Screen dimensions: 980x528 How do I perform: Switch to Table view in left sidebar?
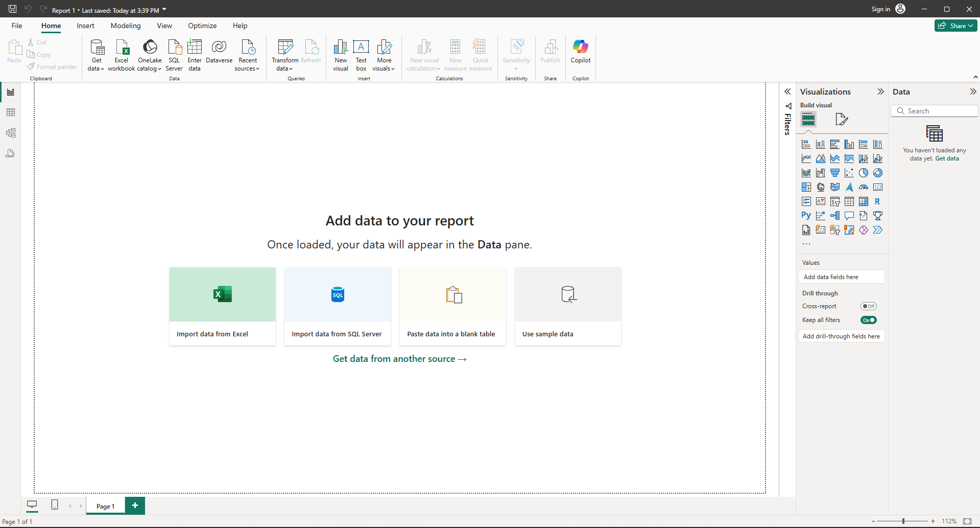point(11,112)
